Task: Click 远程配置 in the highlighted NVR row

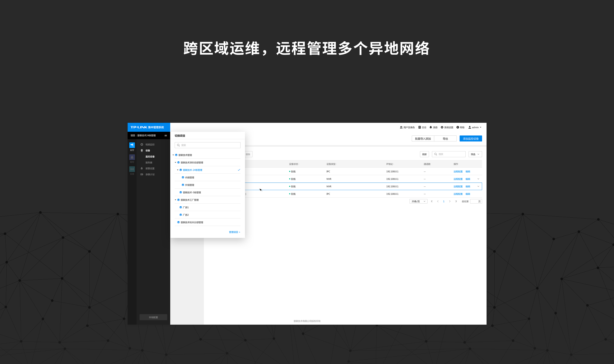Action: (458, 186)
